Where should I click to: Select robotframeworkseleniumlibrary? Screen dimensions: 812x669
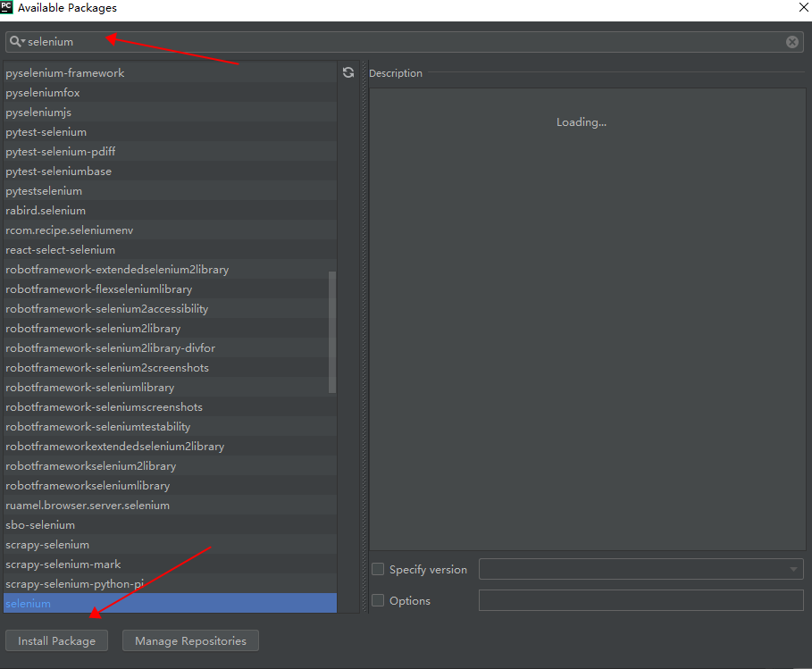tap(170, 486)
